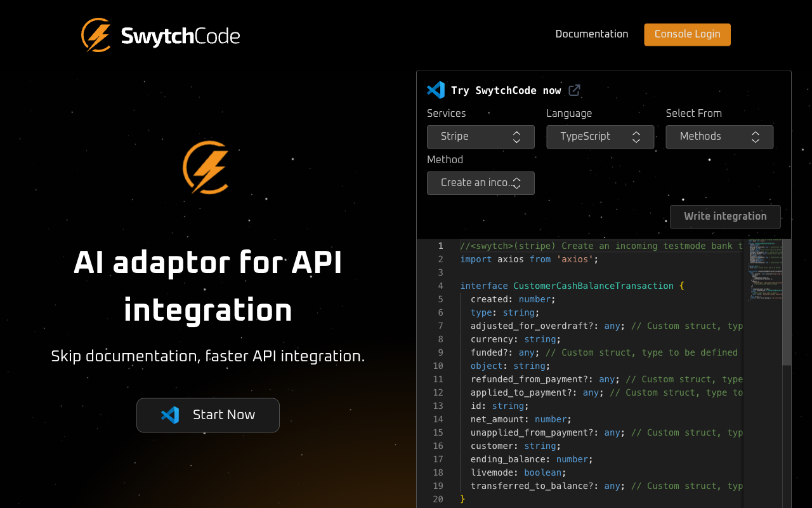Click the Start Now button
Viewport: 812px width, 508px height.
pos(208,415)
